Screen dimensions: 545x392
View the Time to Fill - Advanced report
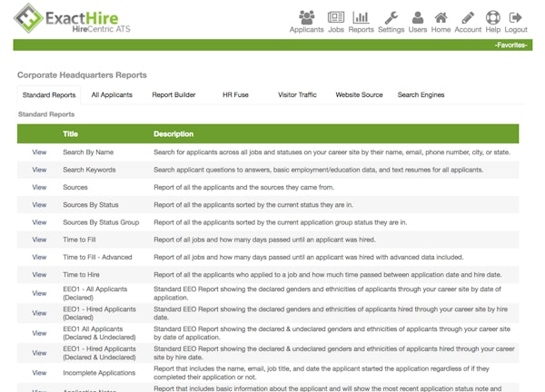(39, 258)
